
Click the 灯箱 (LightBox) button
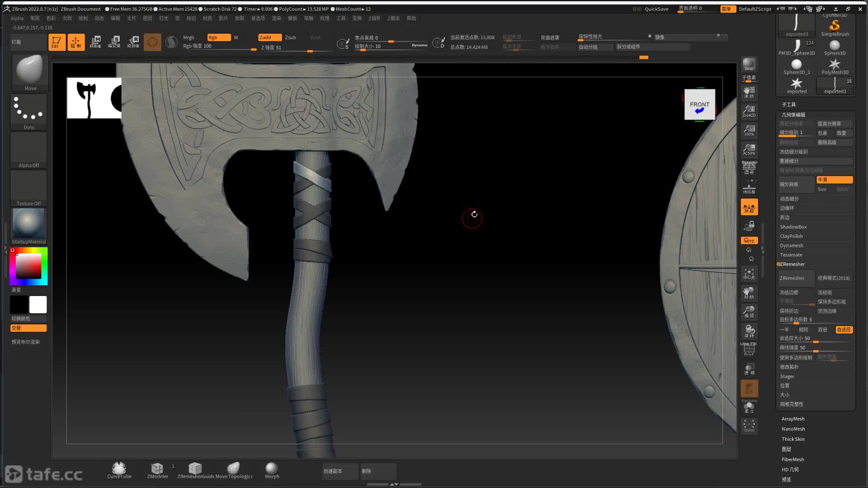(28, 42)
